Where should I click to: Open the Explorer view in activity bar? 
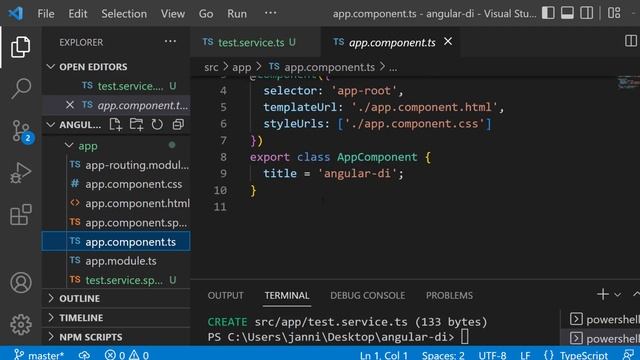click(x=20, y=47)
